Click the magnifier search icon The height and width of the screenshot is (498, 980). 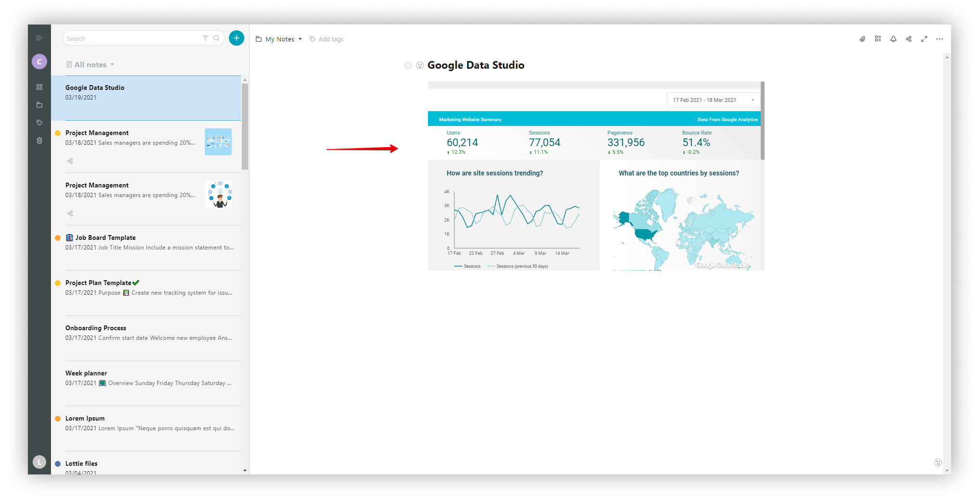point(216,38)
